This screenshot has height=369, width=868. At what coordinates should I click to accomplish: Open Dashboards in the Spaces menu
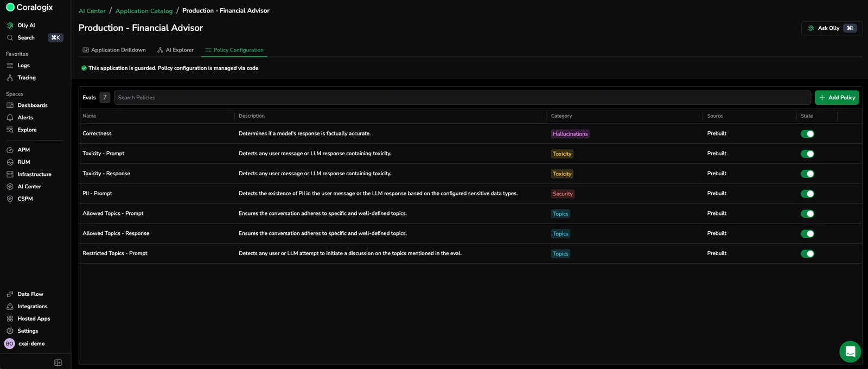[33, 105]
